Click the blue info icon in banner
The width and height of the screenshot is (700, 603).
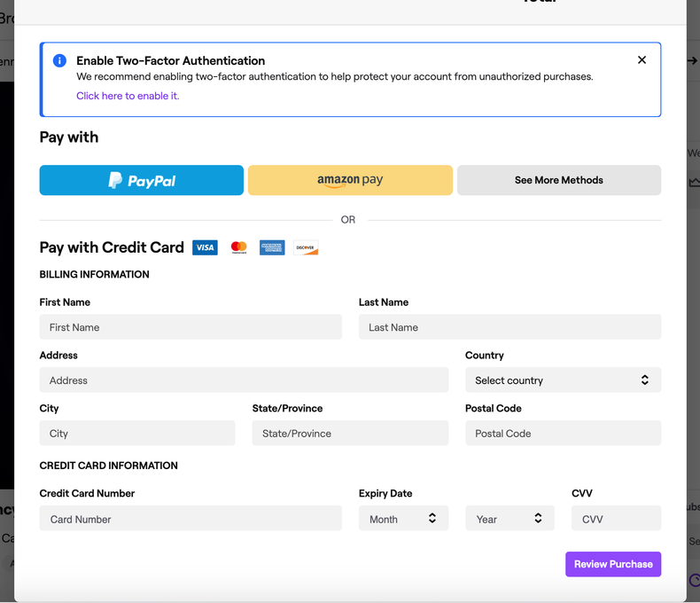click(59, 60)
